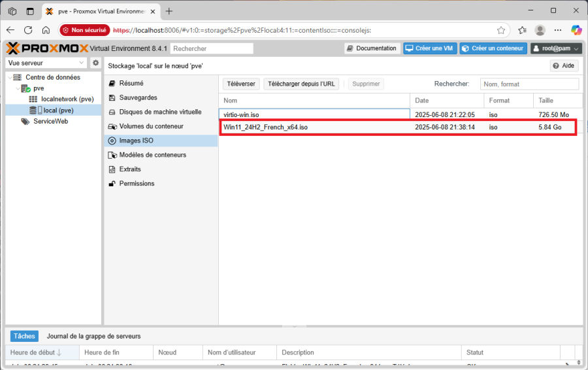
Task: Click Créer une VM button
Action: click(430, 48)
